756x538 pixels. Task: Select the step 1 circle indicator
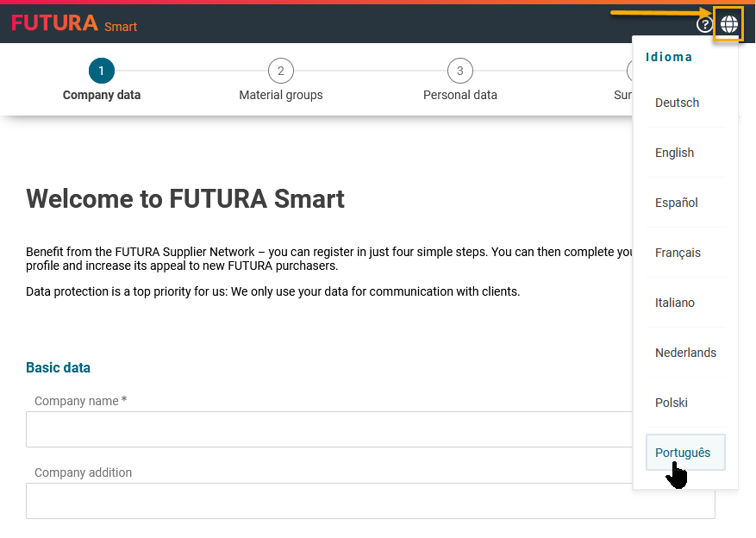click(x=101, y=71)
